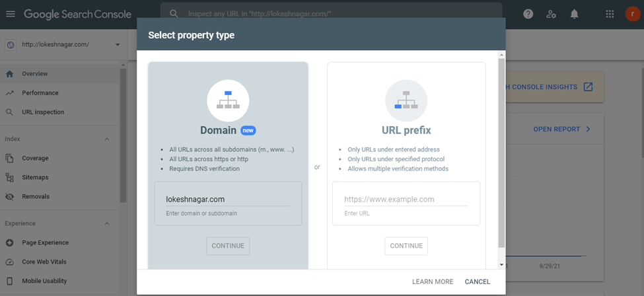Click the URL inspection magnifier icon
The image size is (644, 296).
(9, 112)
